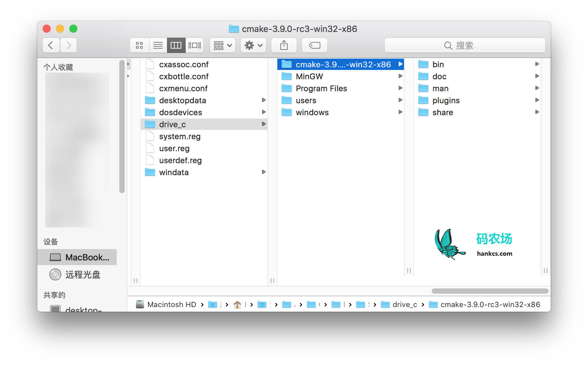Viewport: 588px width, 365px height.
Task: Expand the windata folder arrow
Action: [264, 172]
